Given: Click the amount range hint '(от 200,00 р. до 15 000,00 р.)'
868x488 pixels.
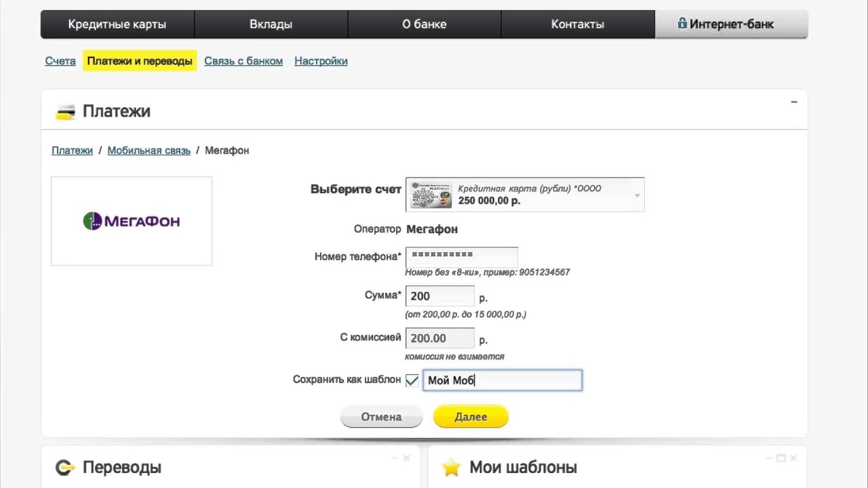Looking at the screenshot, I should point(465,314).
